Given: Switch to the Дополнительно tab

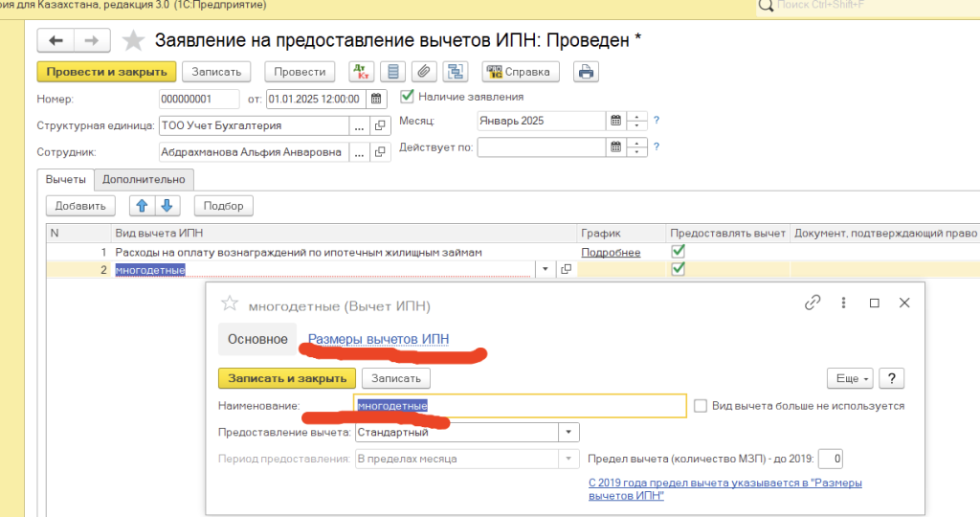Looking at the screenshot, I should pos(144,179).
